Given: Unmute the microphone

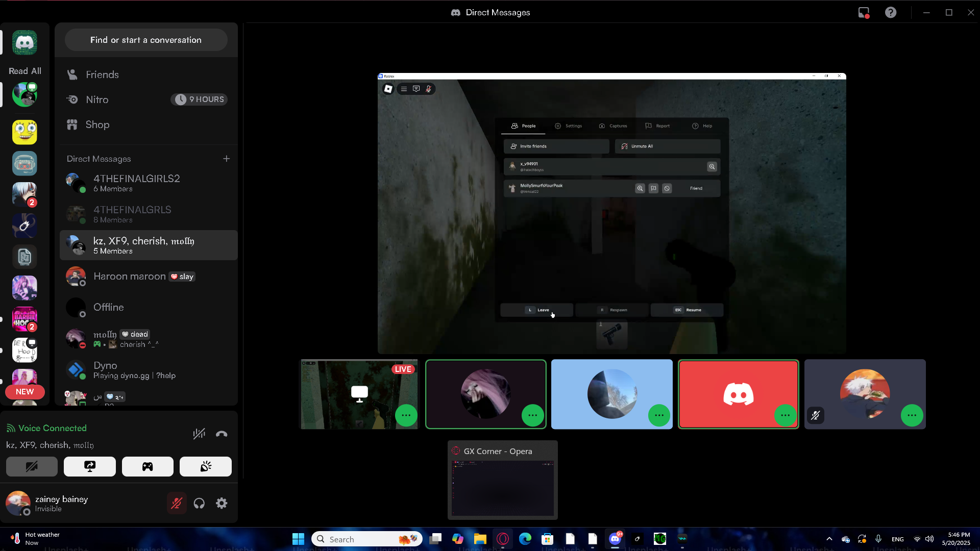Looking at the screenshot, I should (177, 504).
